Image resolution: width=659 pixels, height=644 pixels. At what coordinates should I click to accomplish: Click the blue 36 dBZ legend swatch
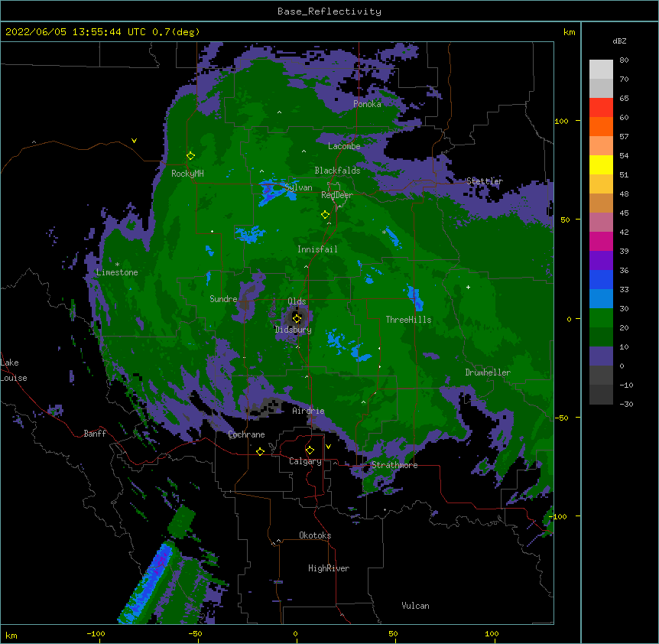pos(601,279)
